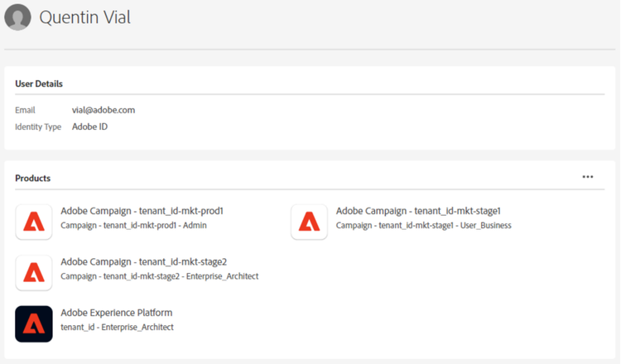Click the Adobe Campaign tenant_id-mkt-prod1 product icon
Image resolution: width=621 pixels, height=364 pixels.
click(34, 221)
